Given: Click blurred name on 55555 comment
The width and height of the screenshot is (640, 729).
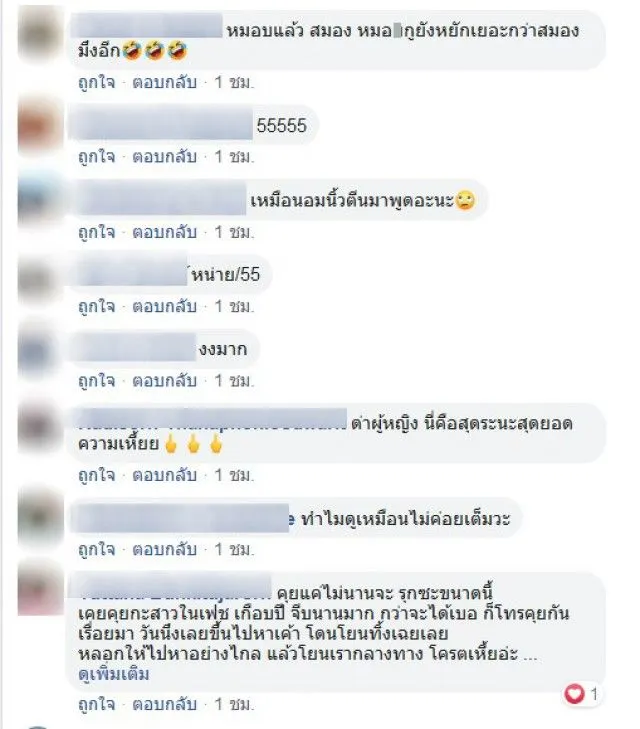Looking at the screenshot, I should [161, 125].
